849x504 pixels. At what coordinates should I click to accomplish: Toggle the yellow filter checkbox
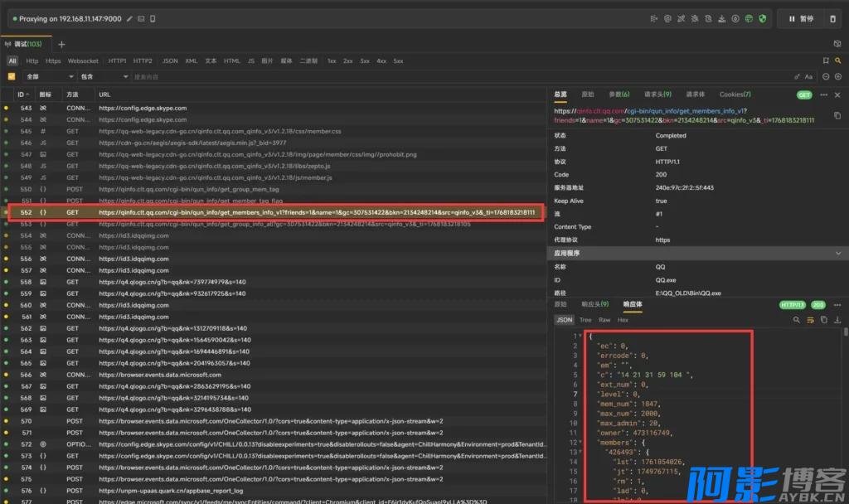tap(12, 77)
